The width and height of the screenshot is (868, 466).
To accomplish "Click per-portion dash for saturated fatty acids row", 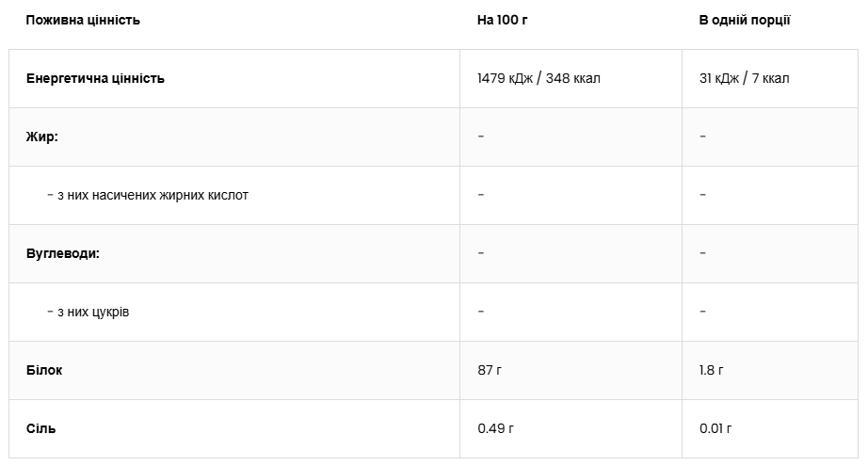I will pos(702,195).
